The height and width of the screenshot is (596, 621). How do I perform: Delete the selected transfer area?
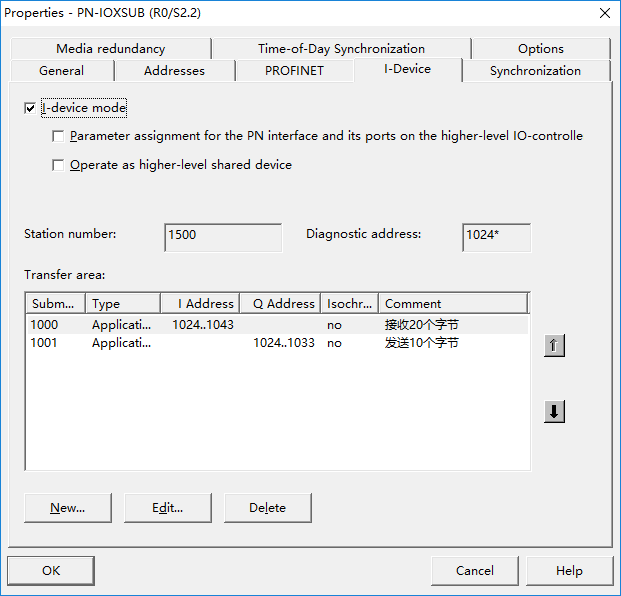tap(268, 508)
